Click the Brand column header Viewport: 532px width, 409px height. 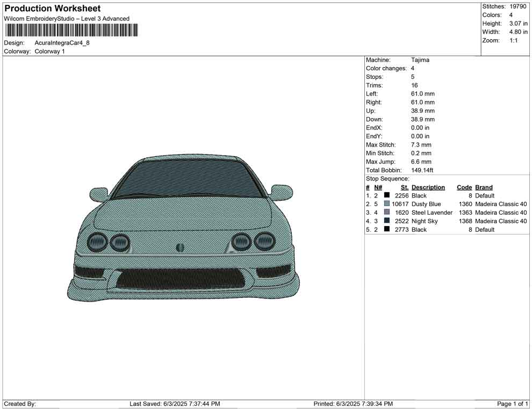pos(484,187)
